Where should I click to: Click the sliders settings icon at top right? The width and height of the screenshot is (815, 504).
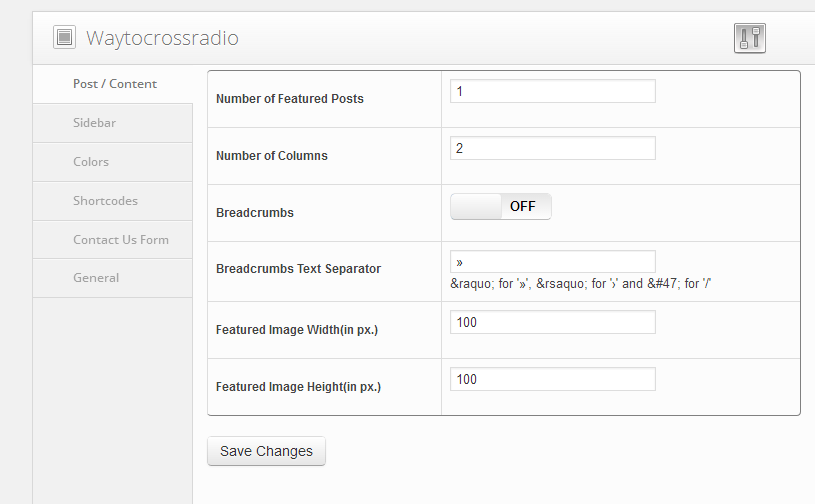click(x=749, y=38)
